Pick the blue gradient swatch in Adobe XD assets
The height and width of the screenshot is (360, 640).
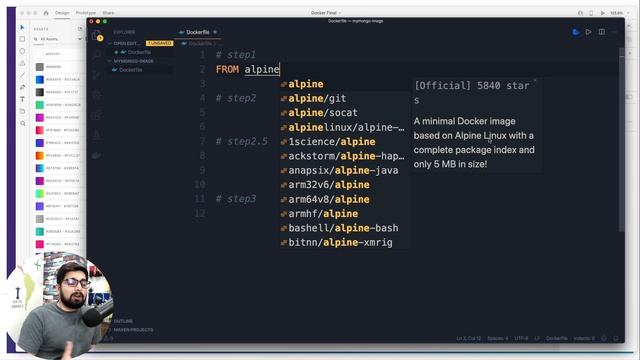(x=40, y=80)
